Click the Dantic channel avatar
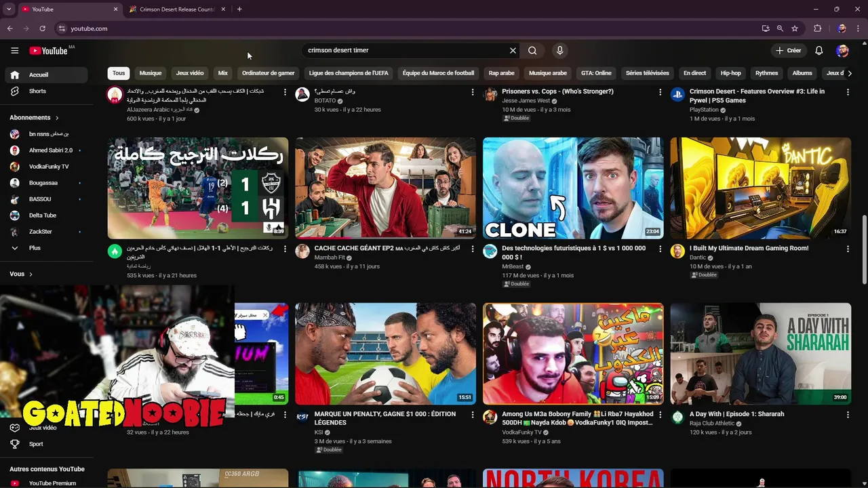 tap(677, 251)
